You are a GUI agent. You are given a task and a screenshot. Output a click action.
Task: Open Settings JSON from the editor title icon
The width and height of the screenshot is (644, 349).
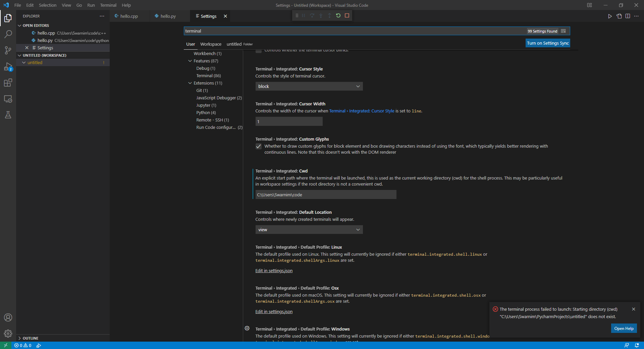(619, 16)
